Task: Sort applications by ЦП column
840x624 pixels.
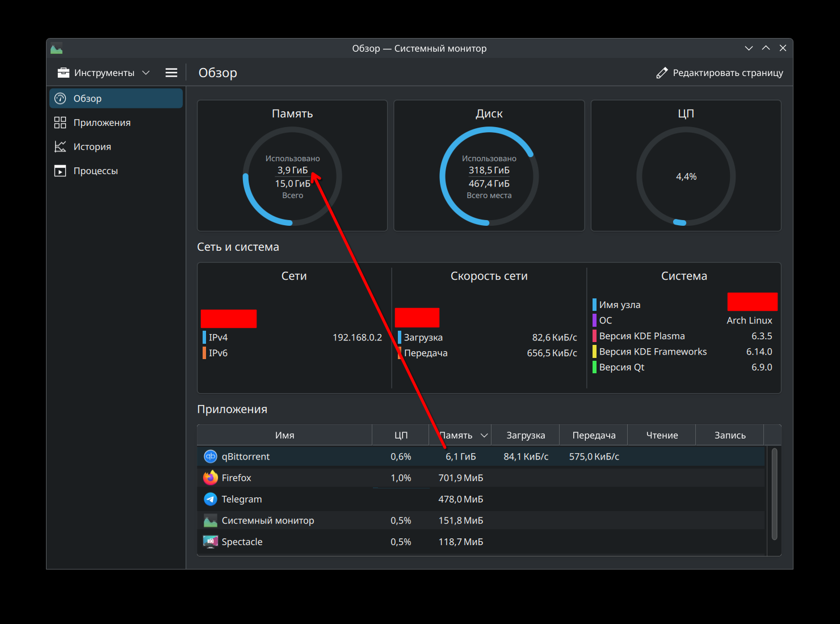Action: pos(401,435)
